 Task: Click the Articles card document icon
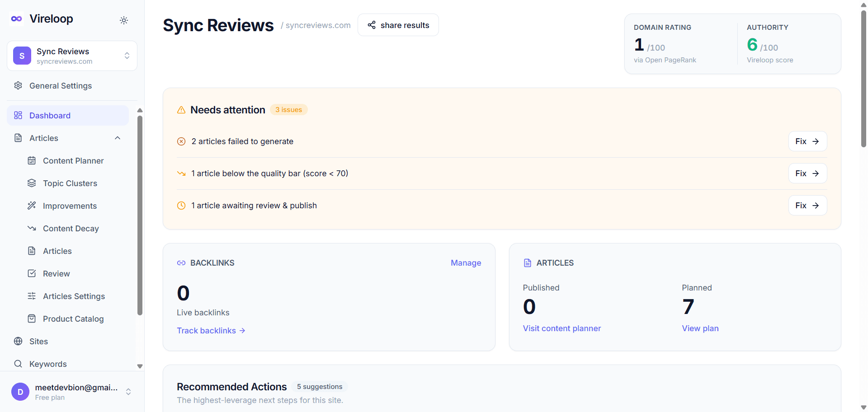pos(528,263)
